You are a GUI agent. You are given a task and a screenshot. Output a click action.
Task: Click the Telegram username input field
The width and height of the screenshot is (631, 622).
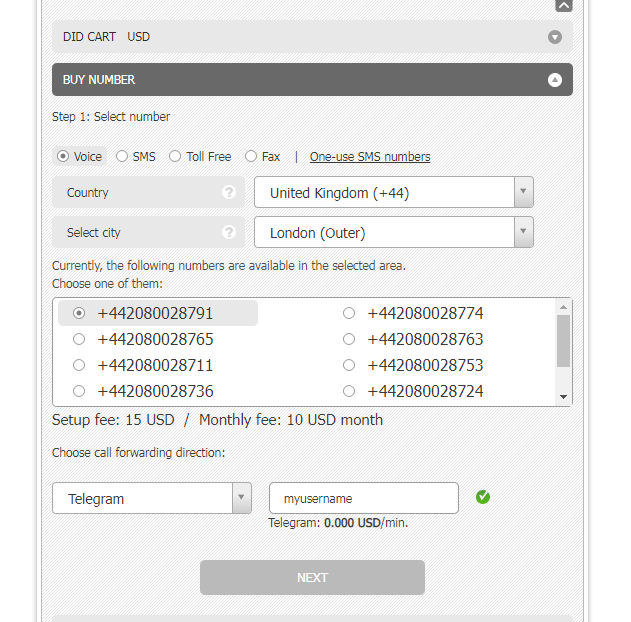coord(363,498)
